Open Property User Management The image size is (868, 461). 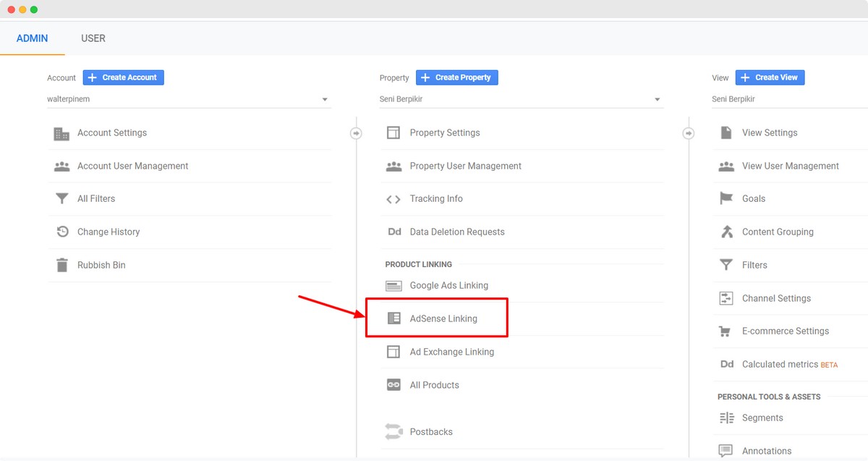466,166
